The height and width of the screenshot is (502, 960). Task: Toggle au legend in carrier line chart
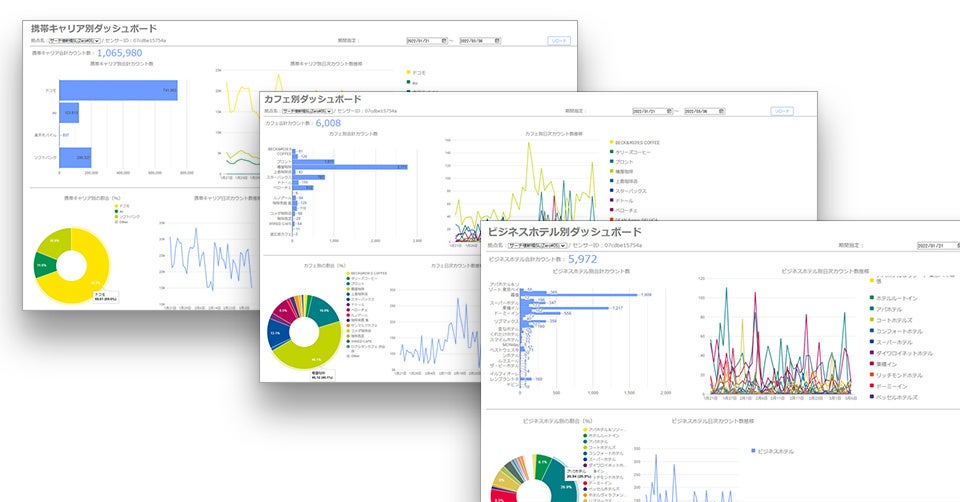coord(412,83)
